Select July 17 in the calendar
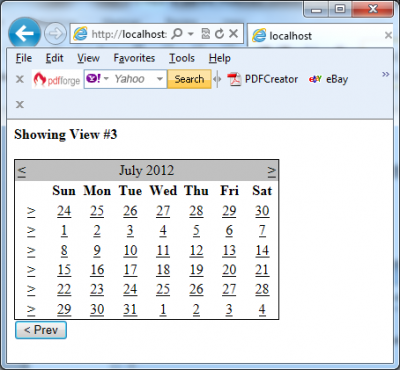 130,270
